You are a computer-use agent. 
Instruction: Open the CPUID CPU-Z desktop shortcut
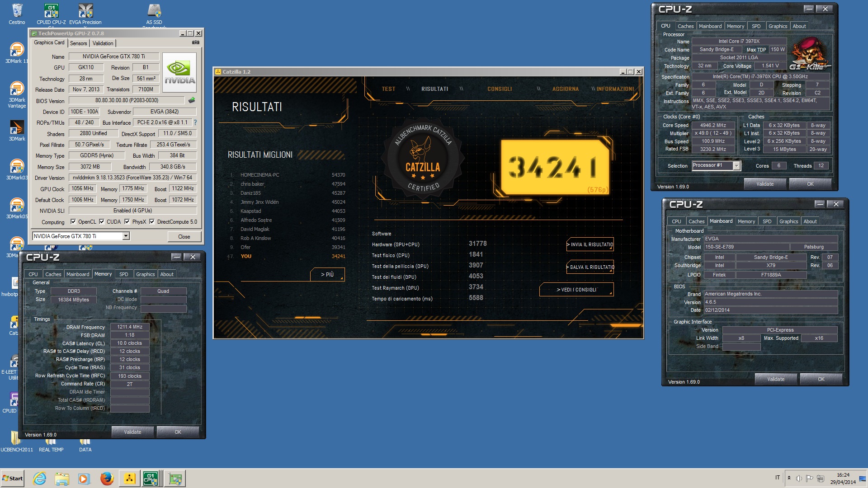click(x=51, y=14)
